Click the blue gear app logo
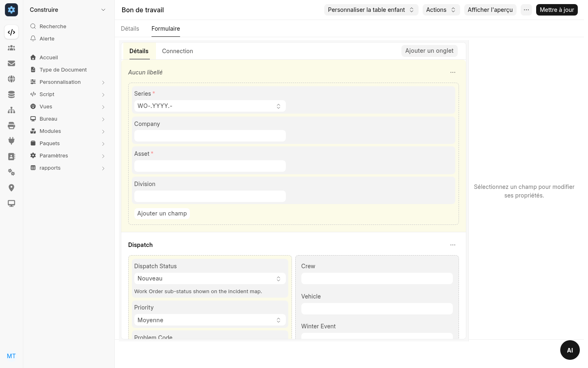This screenshot has height=368, width=588. point(11,10)
